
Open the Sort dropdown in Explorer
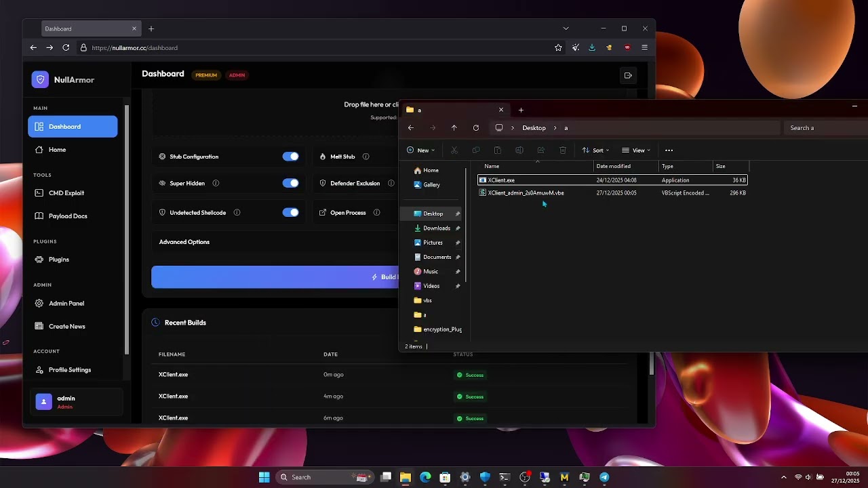coord(595,150)
